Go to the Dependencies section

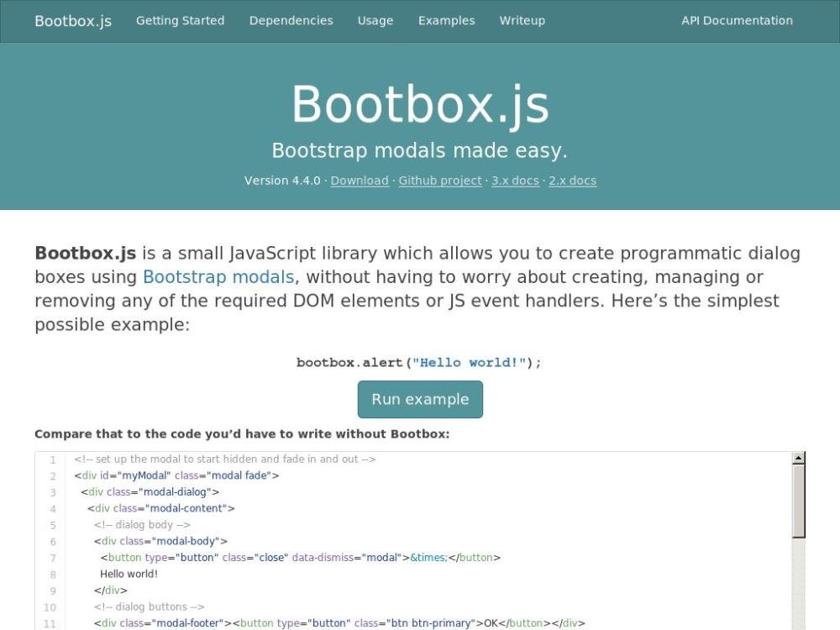click(x=291, y=21)
